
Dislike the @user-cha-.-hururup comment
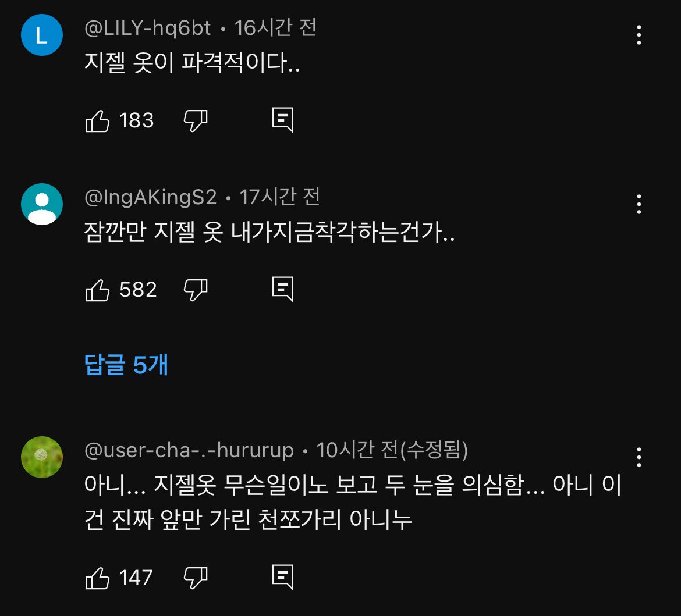click(x=196, y=577)
